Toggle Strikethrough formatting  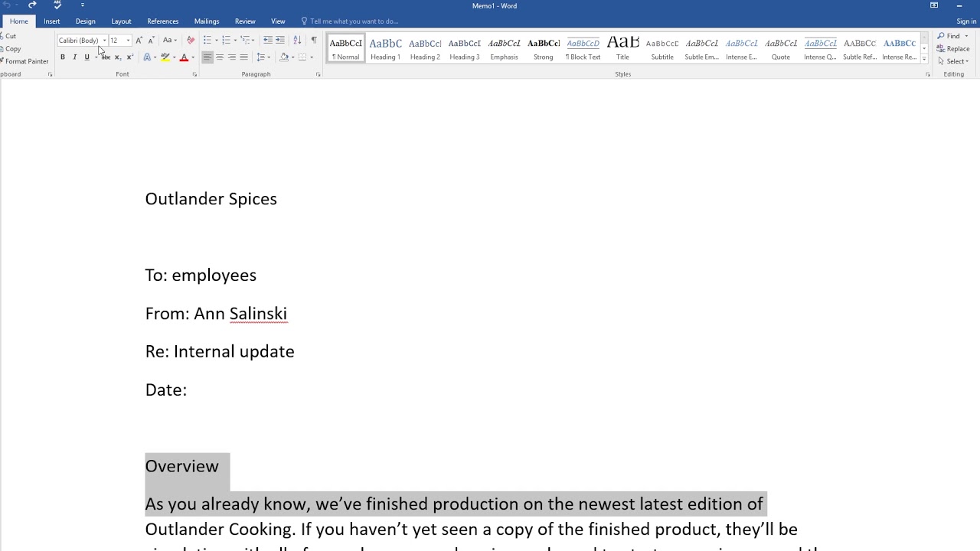pyautogui.click(x=106, y=57)
